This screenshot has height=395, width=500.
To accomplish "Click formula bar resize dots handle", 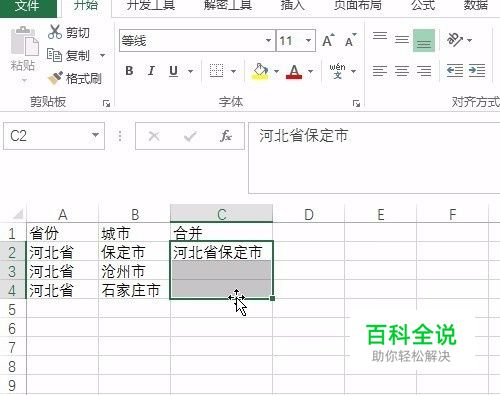I will [120, 136].
